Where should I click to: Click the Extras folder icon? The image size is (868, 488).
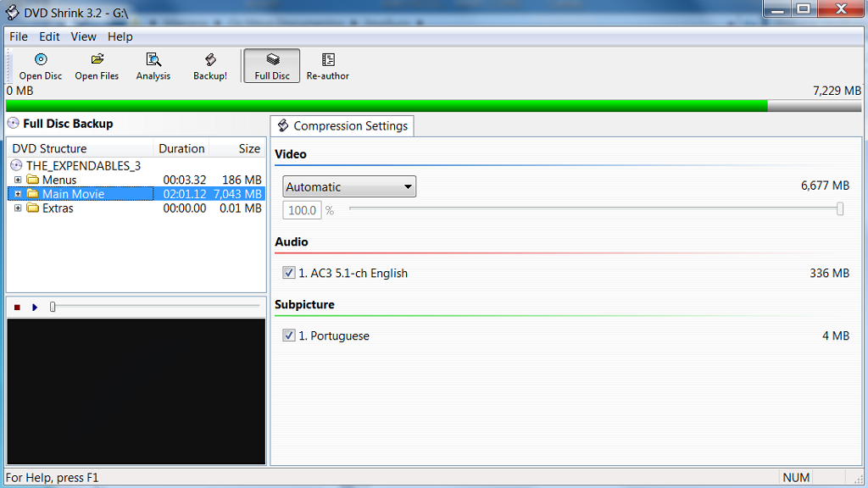pyautogui.click(x=33, y=208)
